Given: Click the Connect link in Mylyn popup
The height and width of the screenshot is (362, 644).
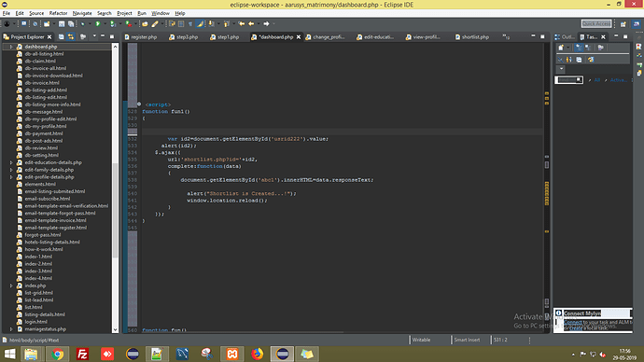Looking at the screenshot, I should pyautogui.click(x=572, y=323).
